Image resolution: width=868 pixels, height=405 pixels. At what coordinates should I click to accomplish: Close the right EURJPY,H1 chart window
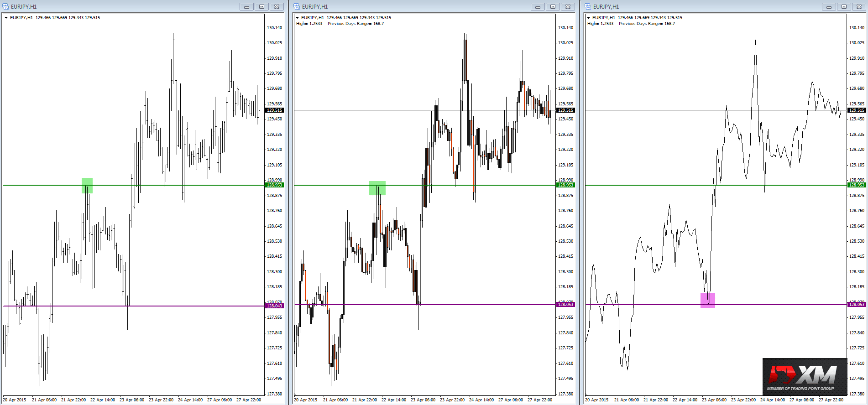[859, 6]
